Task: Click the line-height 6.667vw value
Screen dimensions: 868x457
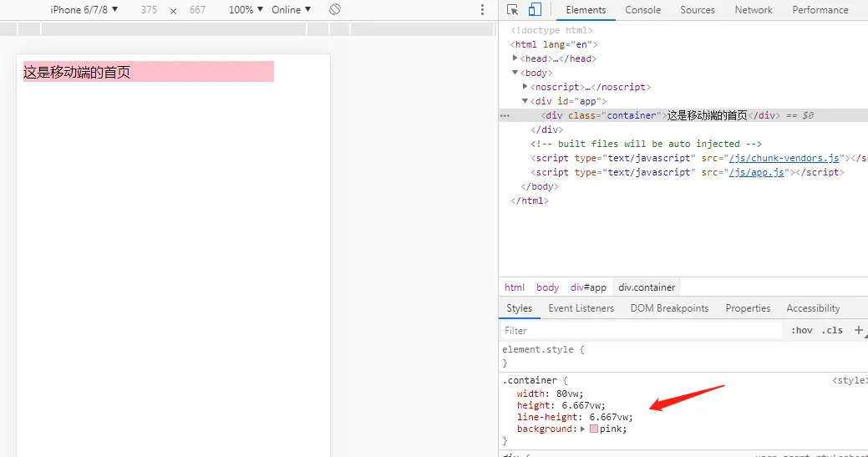Action: (x=609, y=417)
